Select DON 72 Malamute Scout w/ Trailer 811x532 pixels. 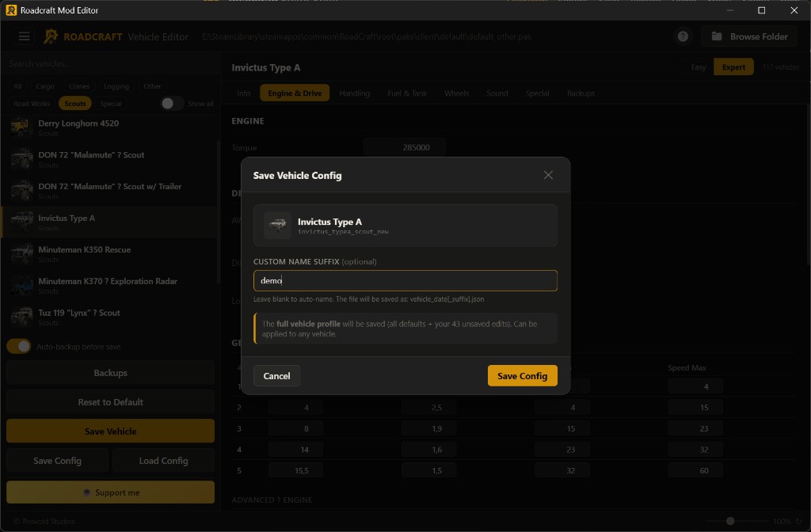pyautogui.click(x=109, y=190)
